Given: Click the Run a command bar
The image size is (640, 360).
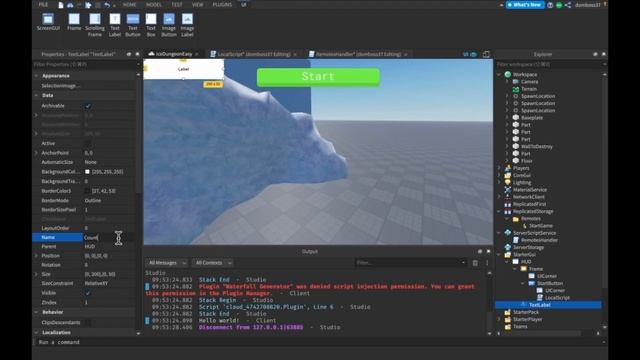Looking at the screenshot, I should 318,342.
